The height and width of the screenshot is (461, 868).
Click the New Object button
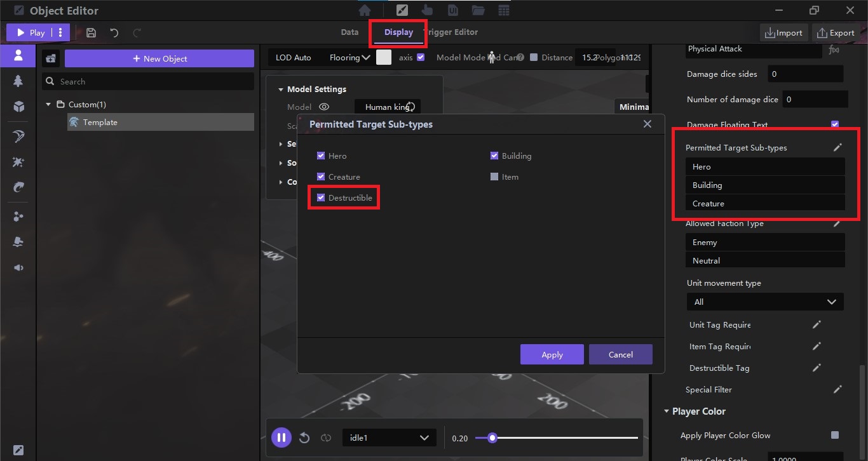click(x=159, y=58)
